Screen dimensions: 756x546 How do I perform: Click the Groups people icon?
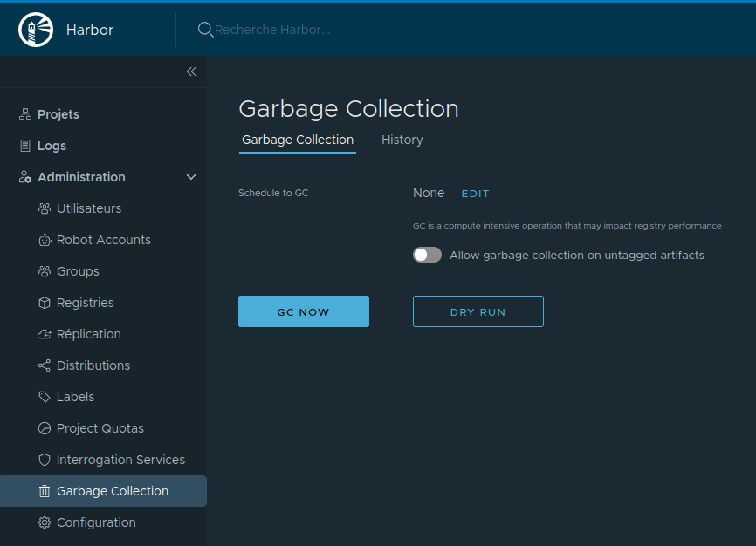[x=45, y=271]
